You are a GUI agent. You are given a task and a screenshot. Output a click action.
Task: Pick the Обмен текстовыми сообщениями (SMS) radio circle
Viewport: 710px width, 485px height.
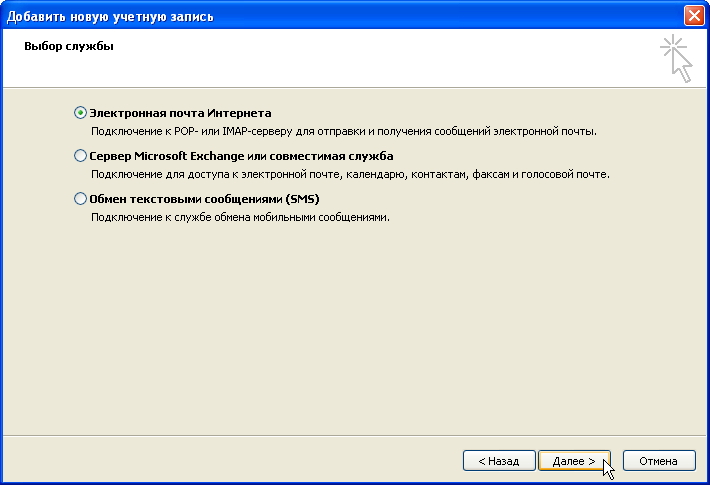tap(80, 199)
